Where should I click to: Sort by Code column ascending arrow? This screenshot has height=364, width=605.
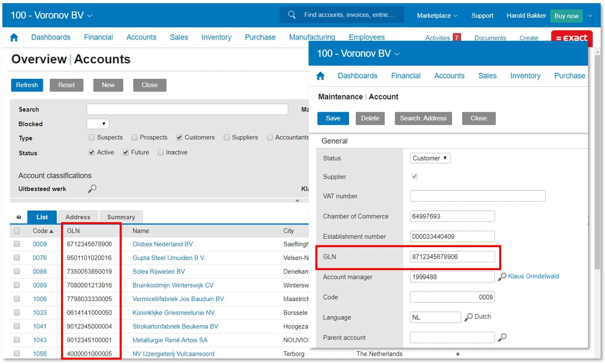pyautogui.click(x=51, y=231)
